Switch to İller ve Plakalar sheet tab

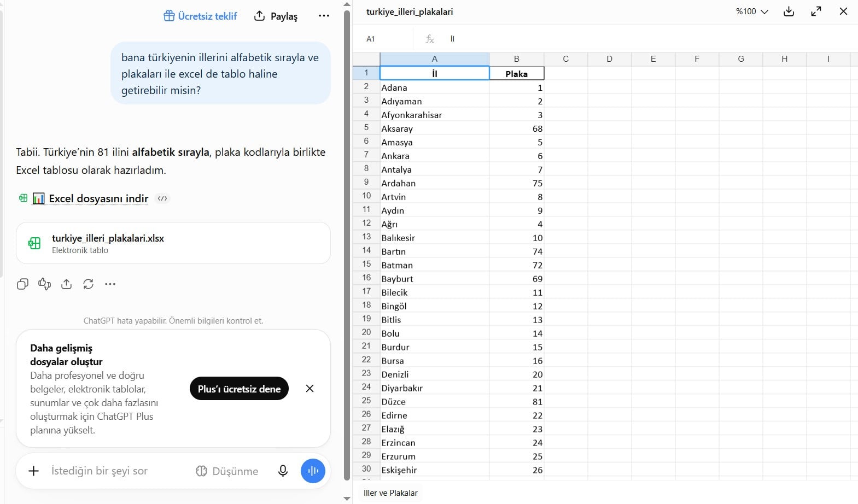[x=390, y=493]
